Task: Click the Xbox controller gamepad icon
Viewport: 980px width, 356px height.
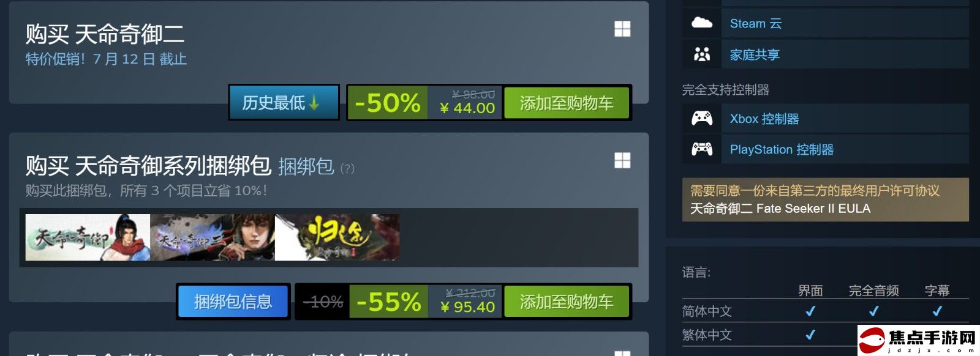Action: coord(702,119)
